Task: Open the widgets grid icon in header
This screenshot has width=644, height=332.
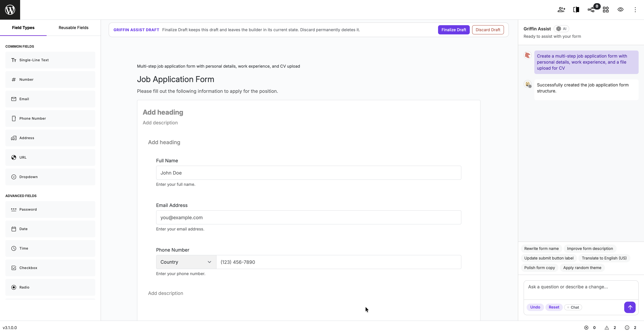Action: coord(606,10)
